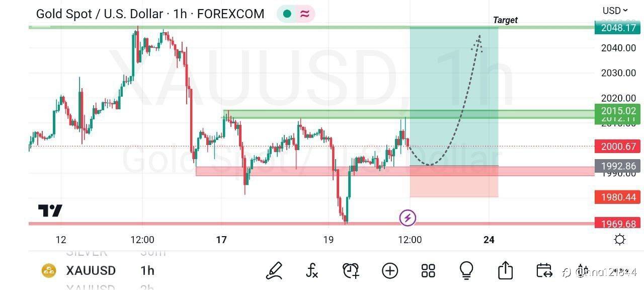Open the drawing tools pencil icon

point(275,271)
